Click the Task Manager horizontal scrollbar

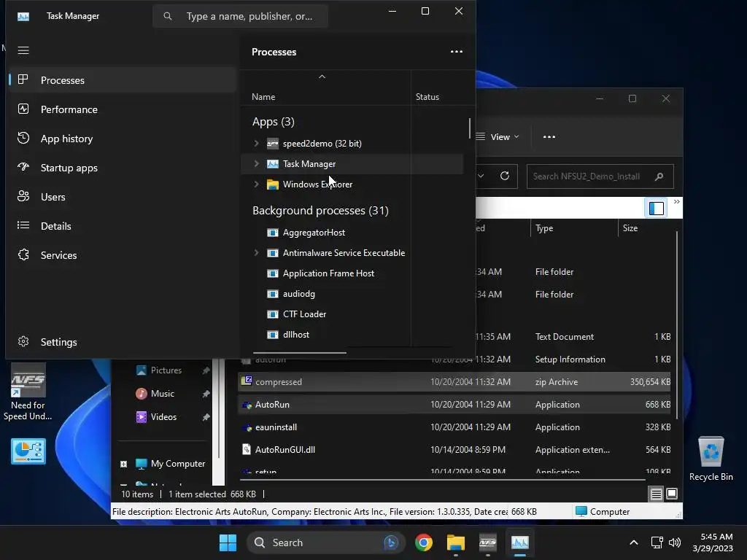click(x=300, y=353)
